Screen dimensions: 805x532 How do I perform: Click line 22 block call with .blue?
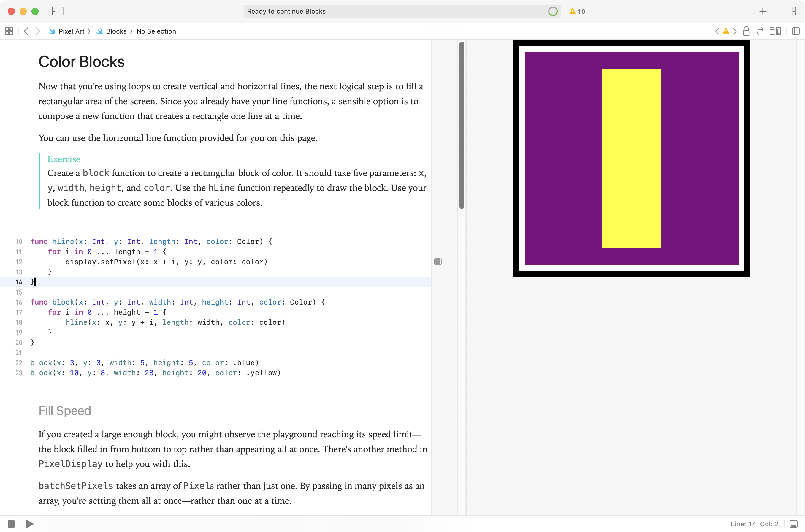(145, 363)
